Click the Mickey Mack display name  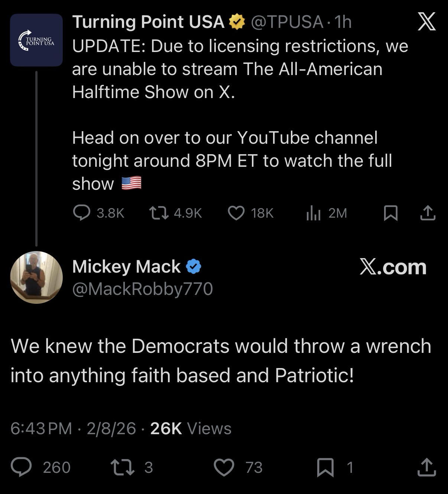click(x=126, y=266)
